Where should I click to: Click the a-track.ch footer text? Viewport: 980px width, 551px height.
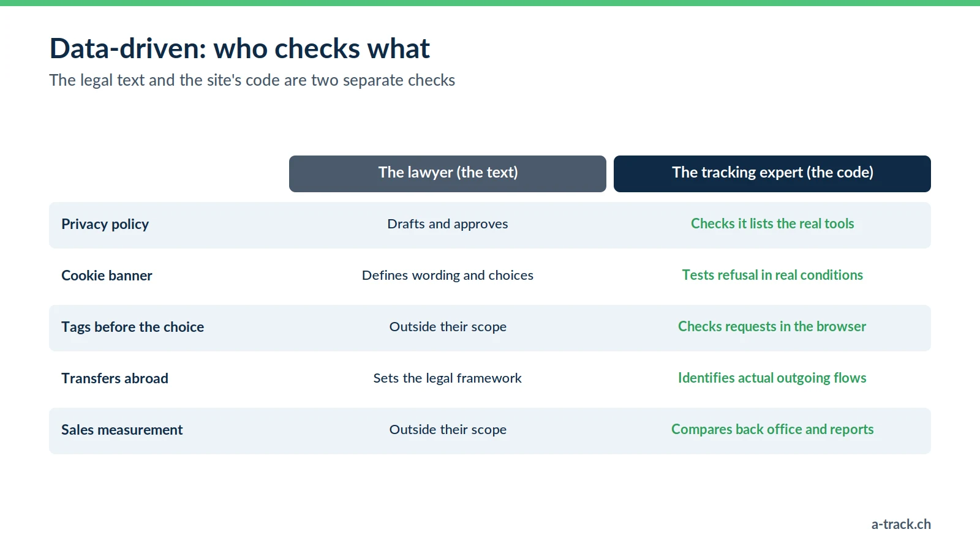click(901, 524)
